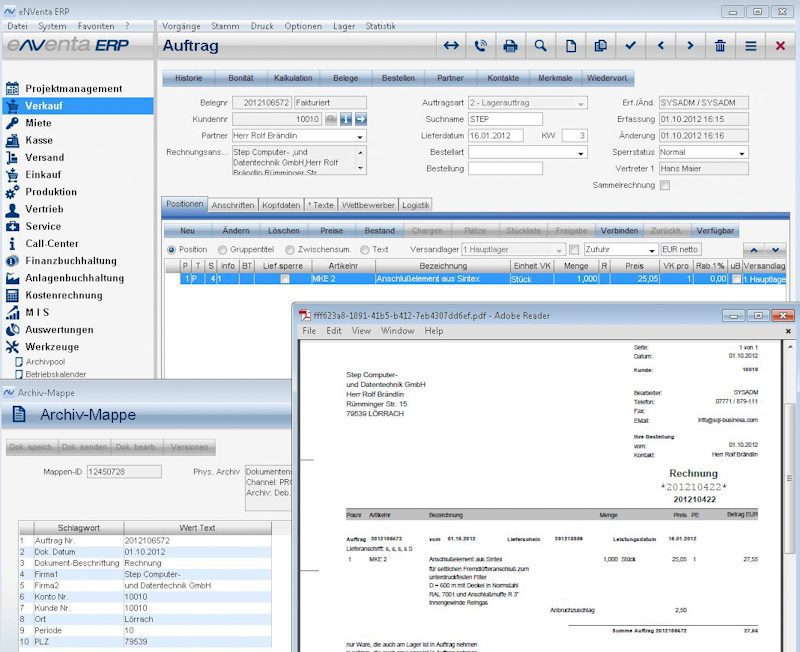Click the new document icon in toolbar

pos(571,46)
